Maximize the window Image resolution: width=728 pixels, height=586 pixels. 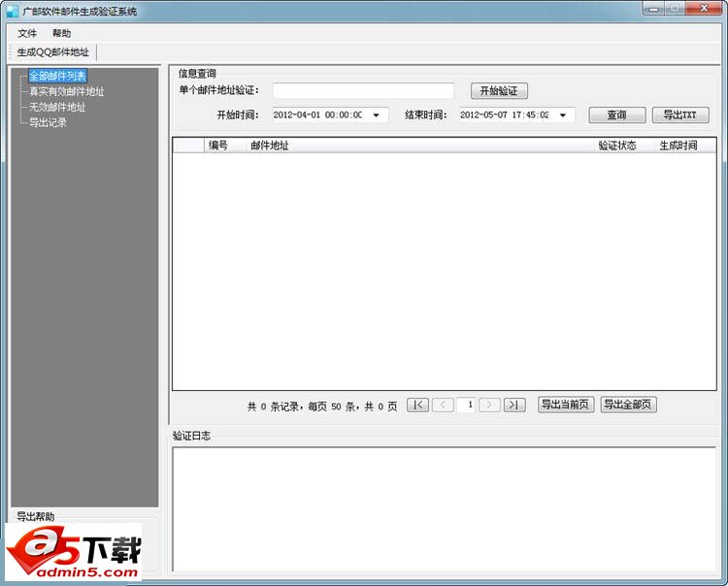pos(675,9)
